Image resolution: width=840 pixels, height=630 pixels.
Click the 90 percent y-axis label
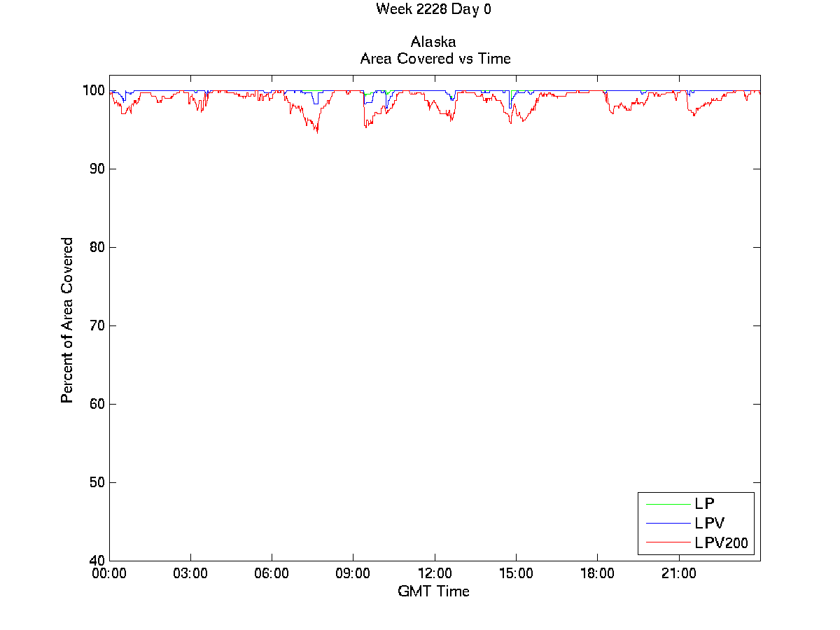(97, 169)
